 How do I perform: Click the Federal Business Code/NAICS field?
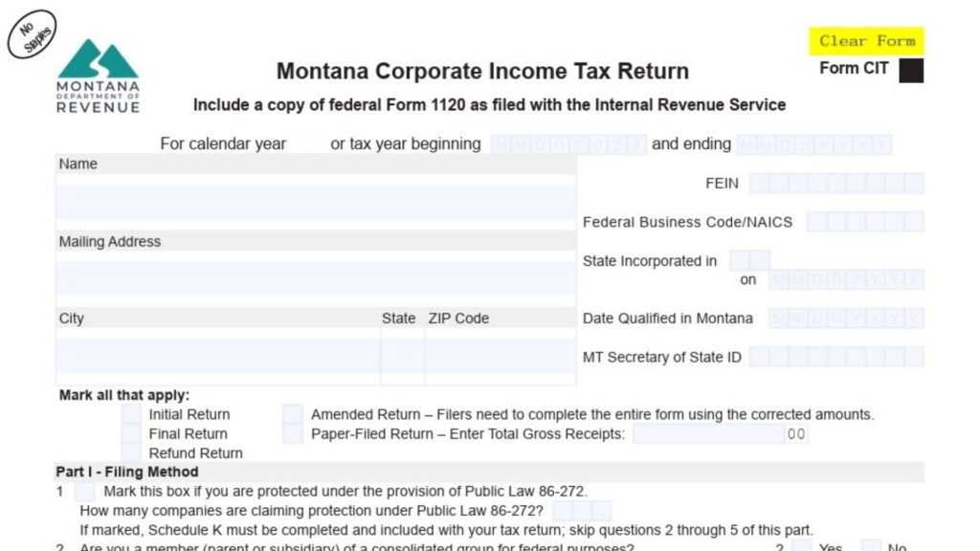(x=866, y=221)
